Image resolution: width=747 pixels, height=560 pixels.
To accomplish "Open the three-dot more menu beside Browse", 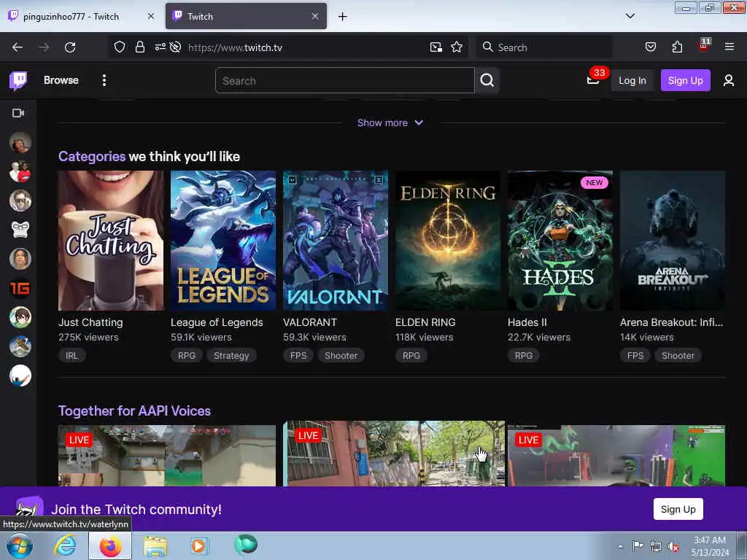I will click(x=104, y=80).
